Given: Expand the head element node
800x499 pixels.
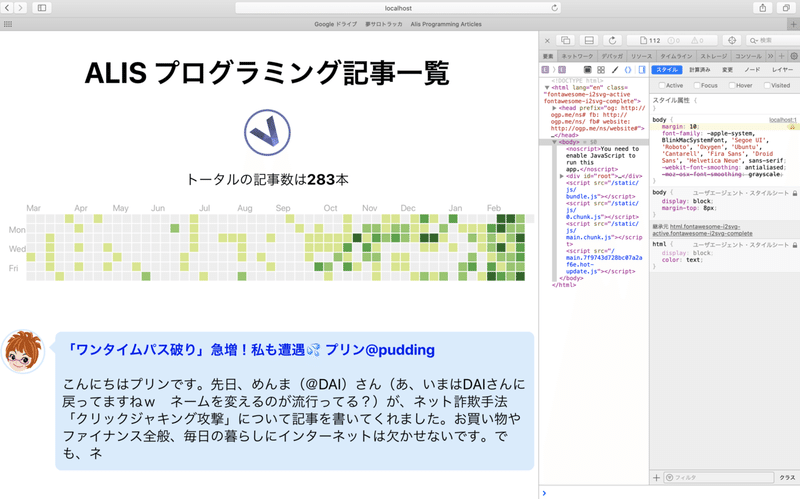Looking at the screenshot, I should (554, 108).
